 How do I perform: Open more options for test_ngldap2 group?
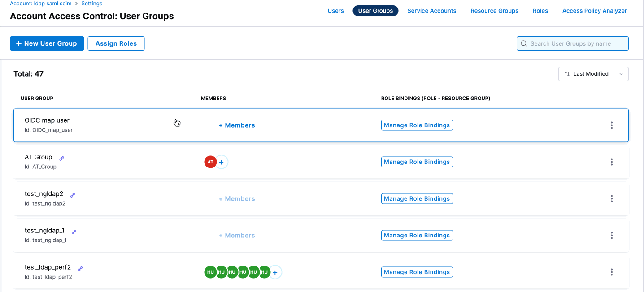click(611, 199)
